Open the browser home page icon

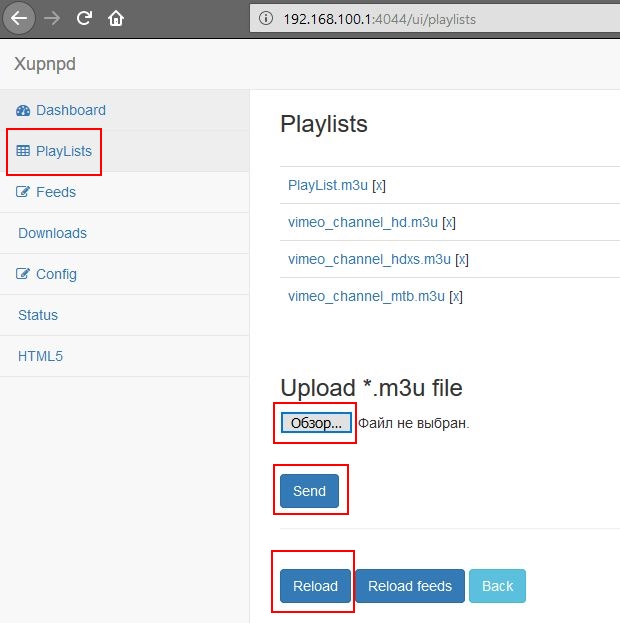pos(116,18)
